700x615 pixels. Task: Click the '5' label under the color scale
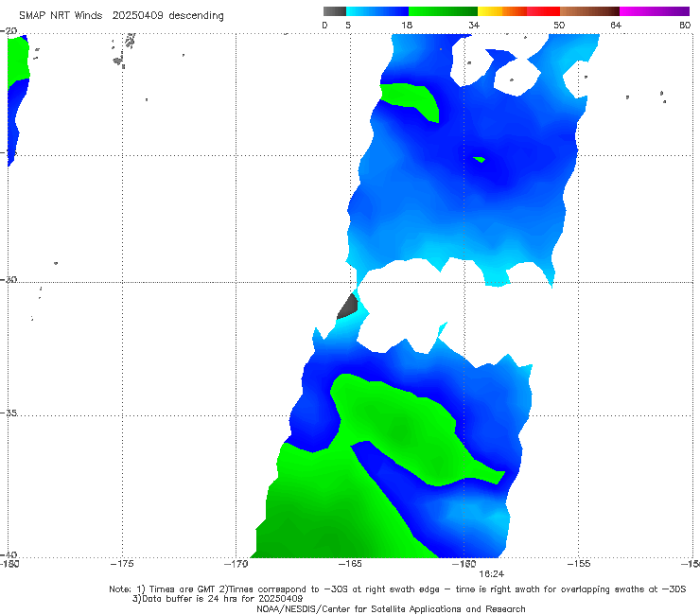pos(348,26)
